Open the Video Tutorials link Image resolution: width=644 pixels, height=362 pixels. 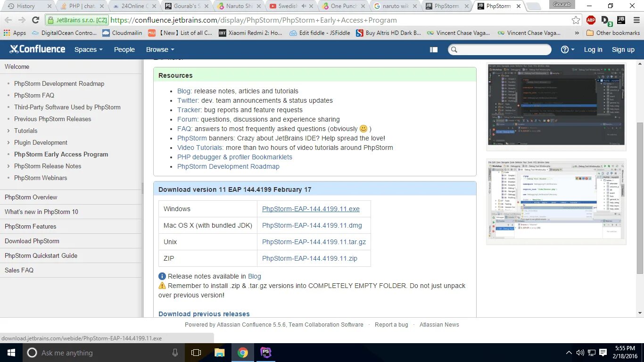tap(200, 148)
